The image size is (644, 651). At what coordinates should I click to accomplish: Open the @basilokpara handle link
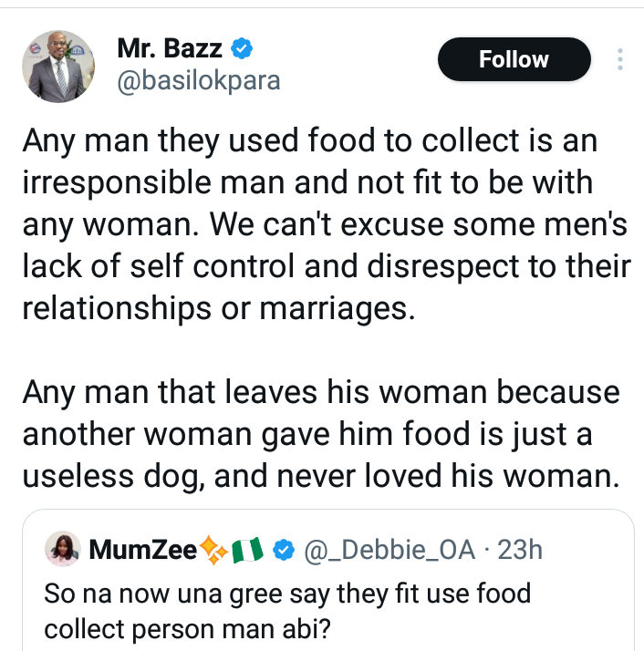[198, 81]
